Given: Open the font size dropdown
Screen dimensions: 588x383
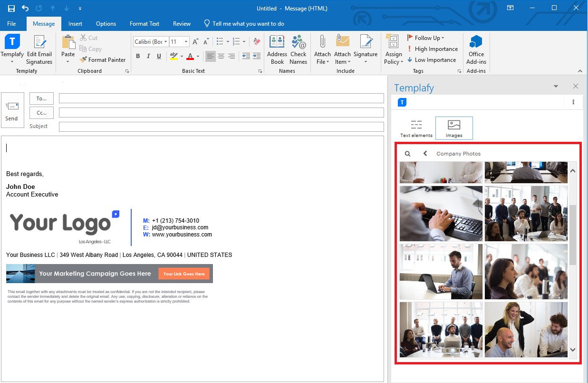Looking at the screenshot, I should coord(186,41).
